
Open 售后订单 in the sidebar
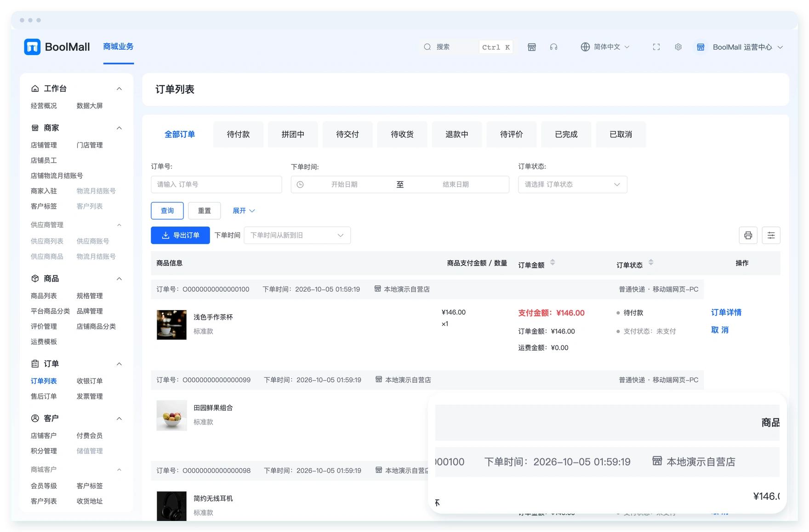click(44, 396)
